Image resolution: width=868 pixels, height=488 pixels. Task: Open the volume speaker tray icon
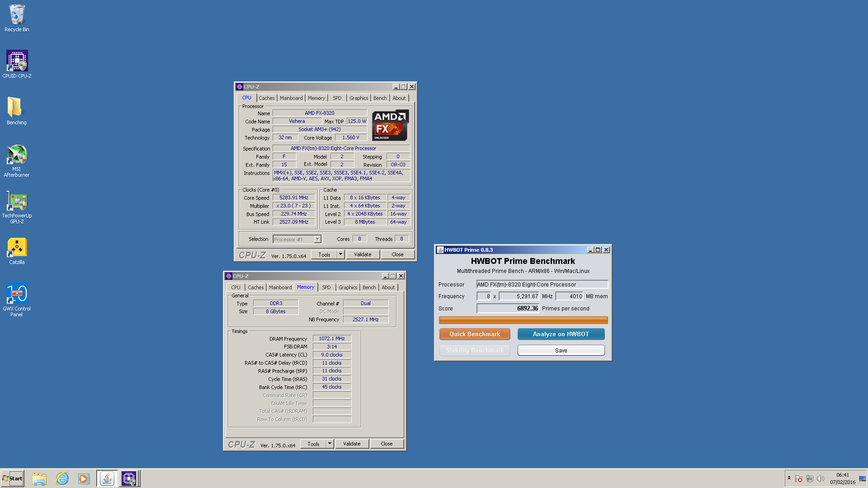(x=821, y=479)
